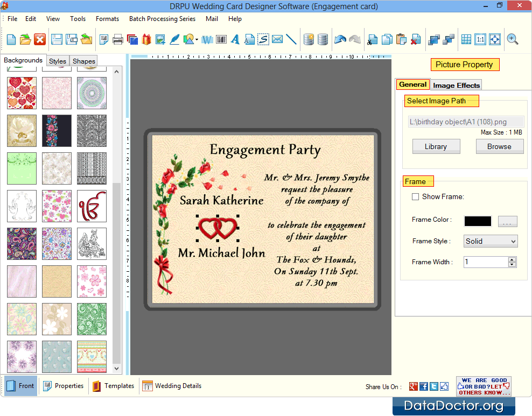Select the pen signature tool
532x416 pixels.
(174, 40)
